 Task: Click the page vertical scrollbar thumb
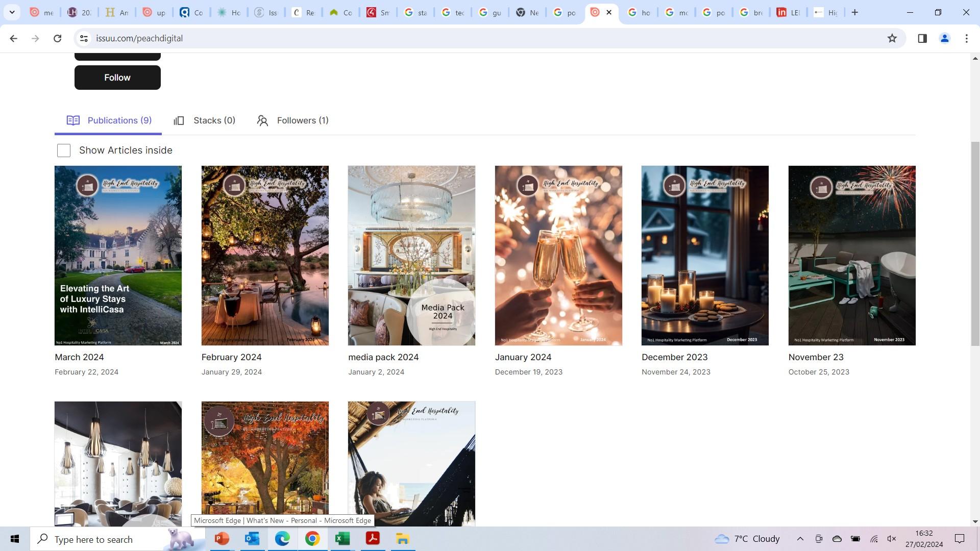[x=975, y=244]
